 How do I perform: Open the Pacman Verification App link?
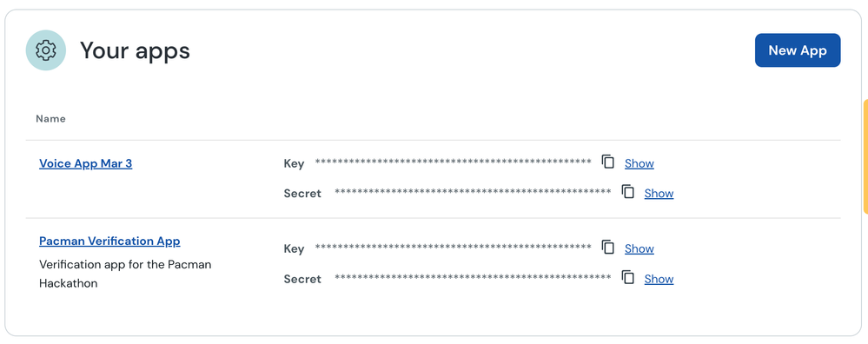pos(109,241)
